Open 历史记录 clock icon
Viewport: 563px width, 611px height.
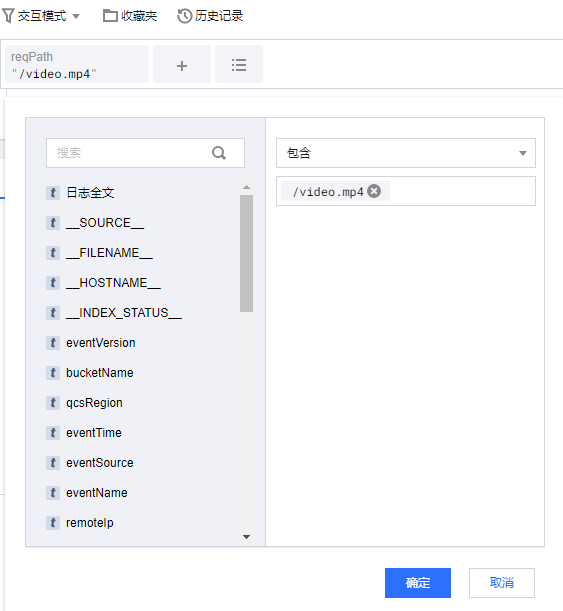pos(184,16)
